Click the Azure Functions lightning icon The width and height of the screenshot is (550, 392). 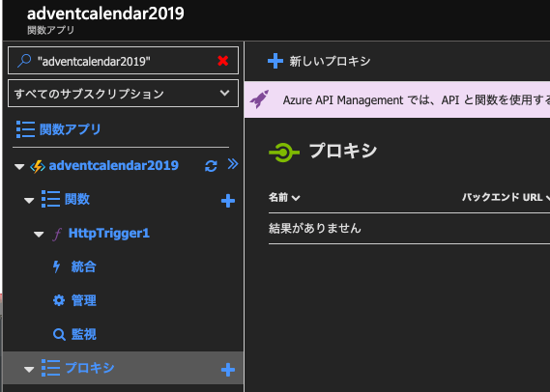pyautogui.click(x=38, y=166)
